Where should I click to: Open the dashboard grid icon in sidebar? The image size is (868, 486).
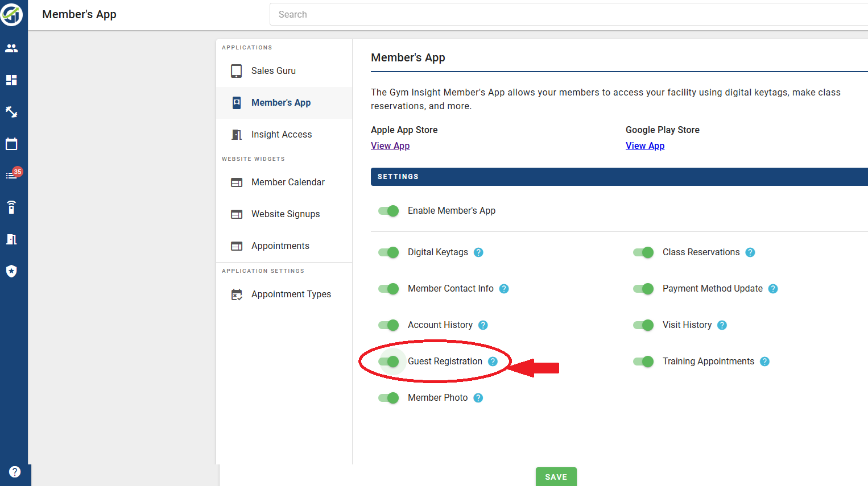11,80
